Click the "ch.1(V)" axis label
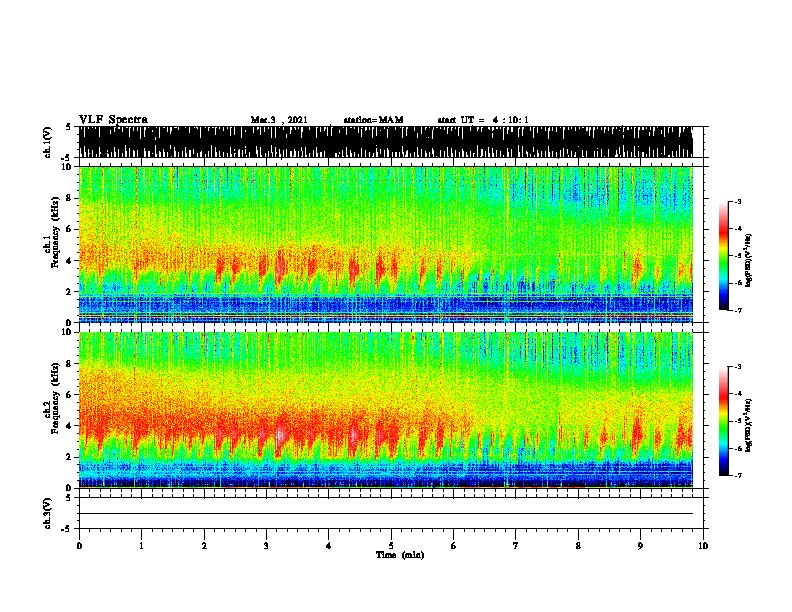Image resolution: width=792 pixels, height=612 pixels. pos(47,142)
